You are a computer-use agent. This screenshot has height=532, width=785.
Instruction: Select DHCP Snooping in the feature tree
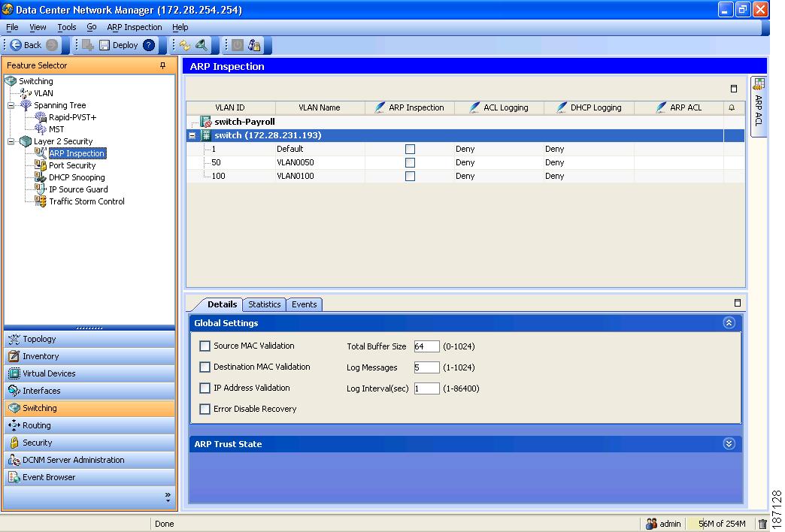[x=75, y=177]
